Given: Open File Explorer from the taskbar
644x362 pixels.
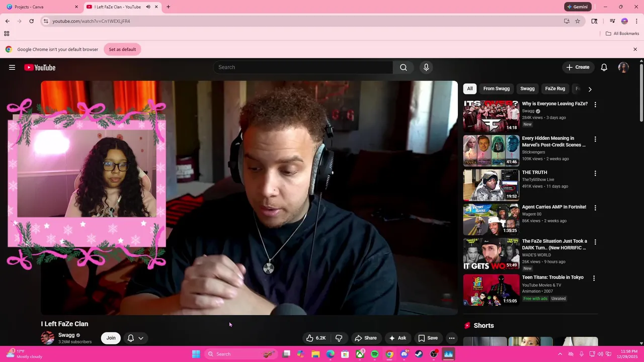Looking at the screenshot, I should tap(315, 354).
